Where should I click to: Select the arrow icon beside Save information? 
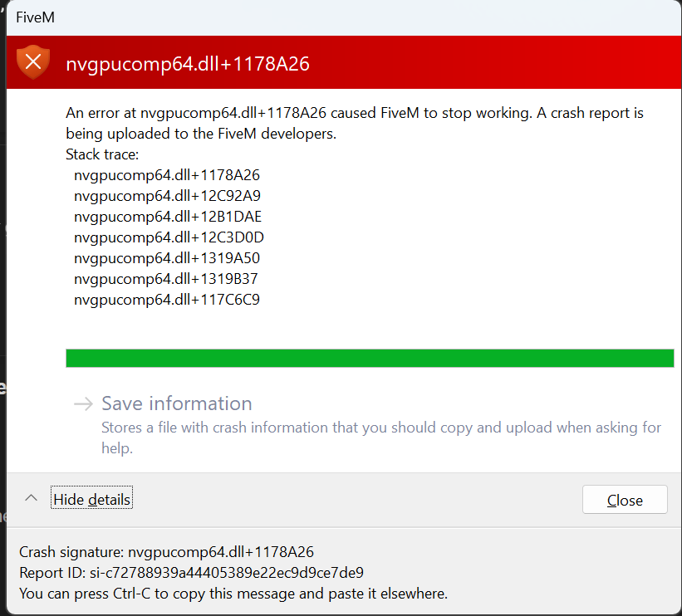[x=81, y=403]
